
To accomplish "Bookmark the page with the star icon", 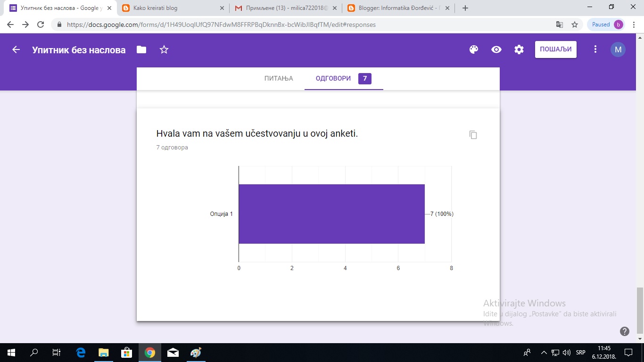I will (575, 24).
